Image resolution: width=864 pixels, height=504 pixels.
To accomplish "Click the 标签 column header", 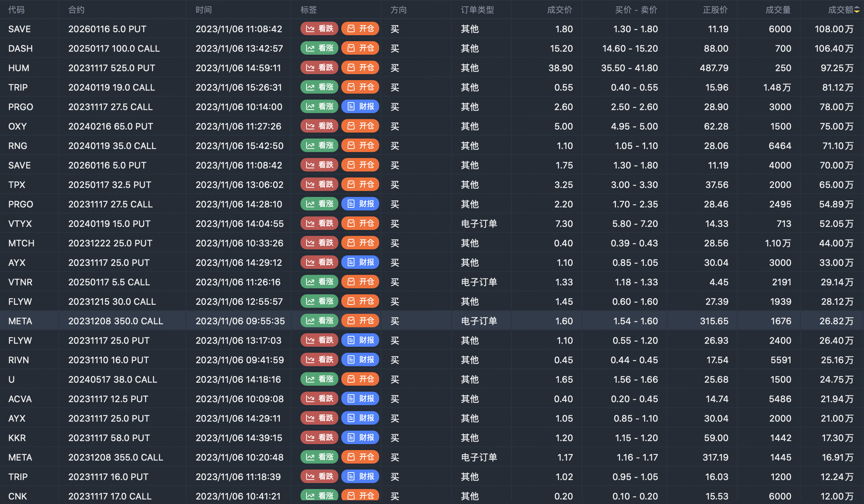I will (x=309, y=10).
